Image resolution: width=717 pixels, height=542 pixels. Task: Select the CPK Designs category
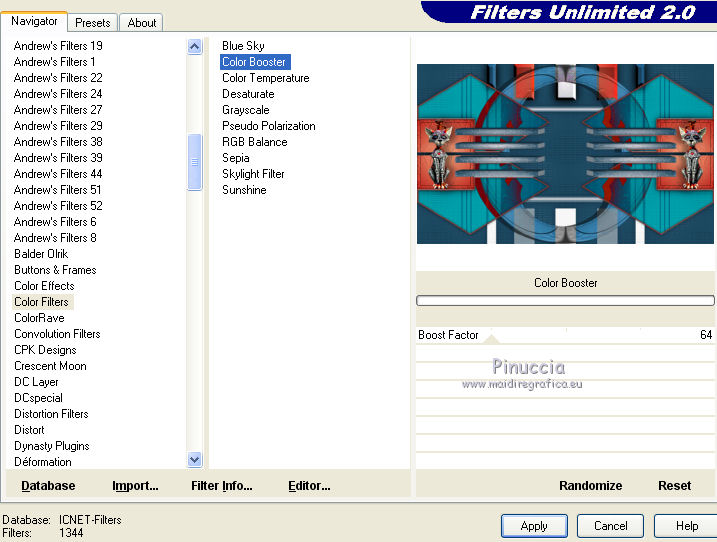(45, 350)
